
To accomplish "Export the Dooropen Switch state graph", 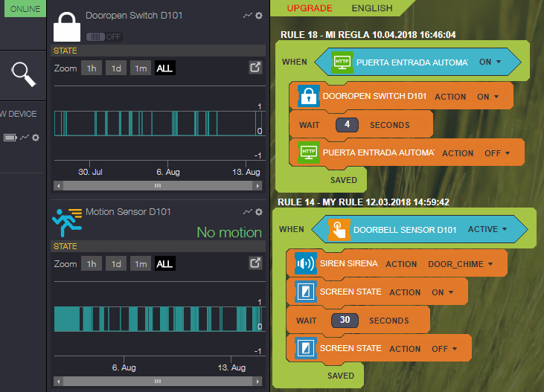I will [255, 68].
